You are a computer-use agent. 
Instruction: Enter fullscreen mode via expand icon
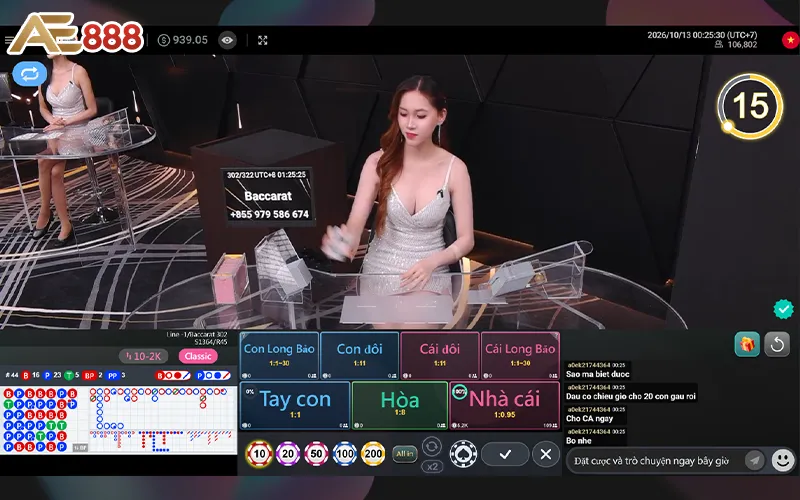(x=262, y=40)
